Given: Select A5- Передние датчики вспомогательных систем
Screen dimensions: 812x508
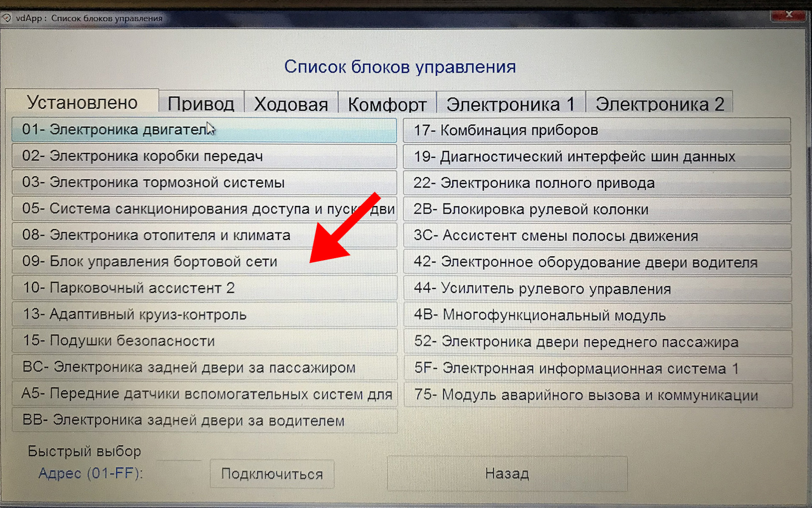Looking at the screenshot, I should point(204,394).
